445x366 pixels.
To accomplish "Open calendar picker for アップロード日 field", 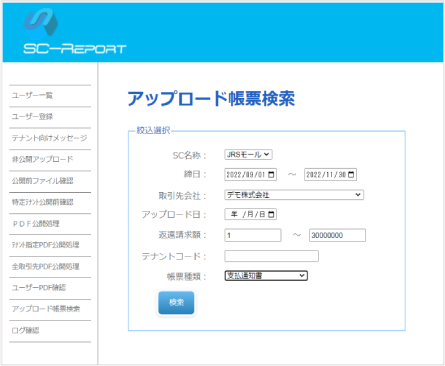I will 271,214.
